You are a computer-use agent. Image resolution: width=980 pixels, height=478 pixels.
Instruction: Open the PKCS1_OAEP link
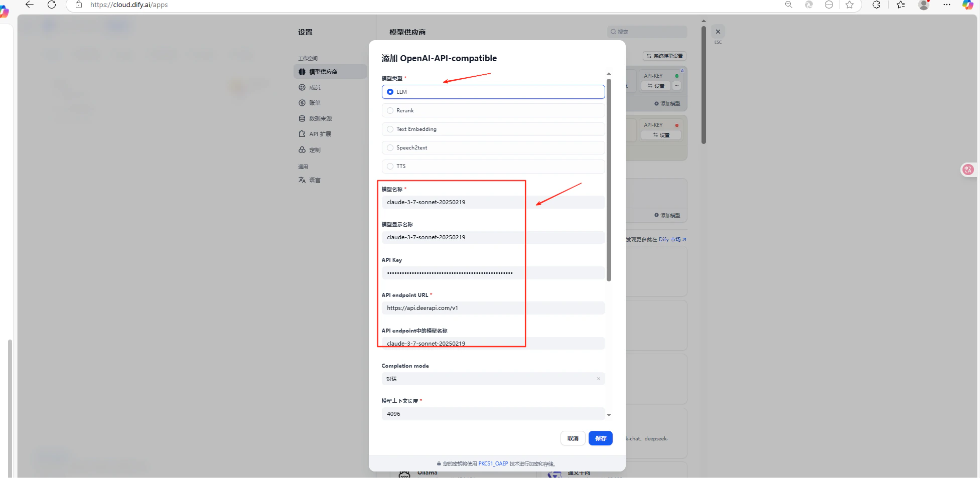493,464
